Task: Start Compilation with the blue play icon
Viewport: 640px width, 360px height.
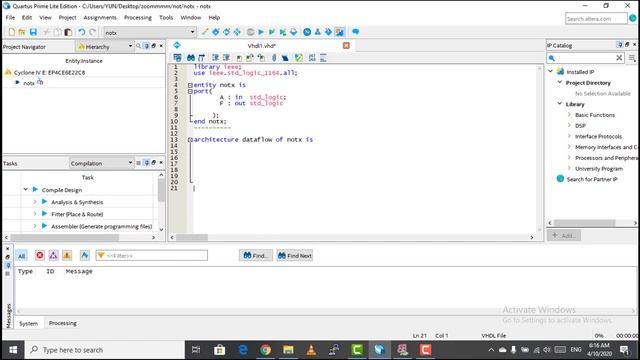Action: [x=261, y=31]
